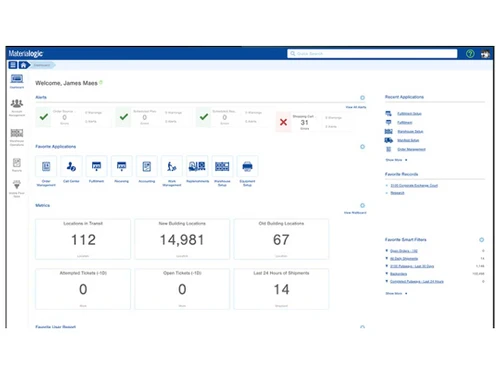Click the Old Building Locations metric card
The image size is (500, 375).
tap(281, 239)
